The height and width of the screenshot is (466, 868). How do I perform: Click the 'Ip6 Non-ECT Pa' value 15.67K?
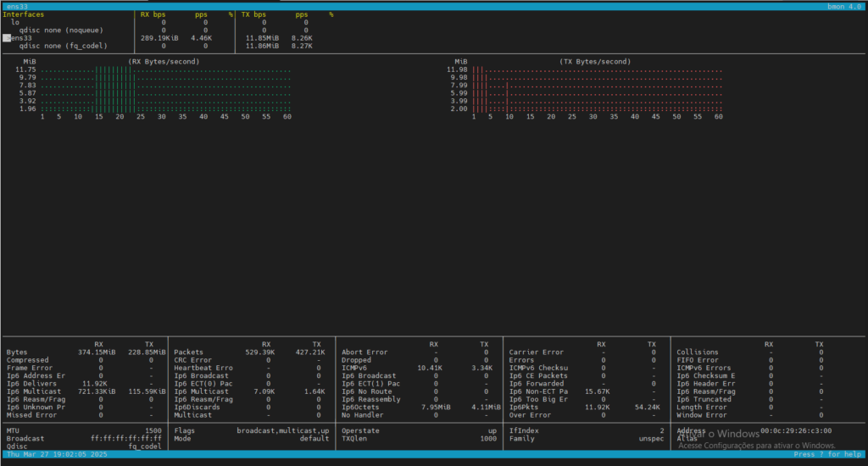[598, 391]
